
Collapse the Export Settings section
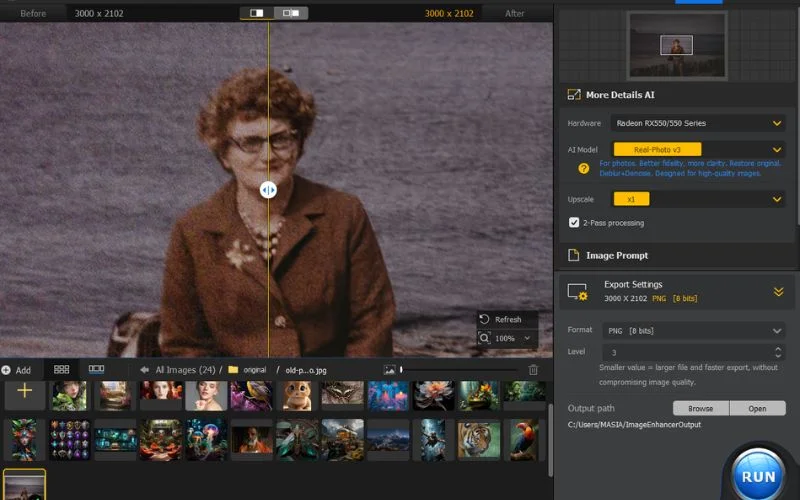777,292
